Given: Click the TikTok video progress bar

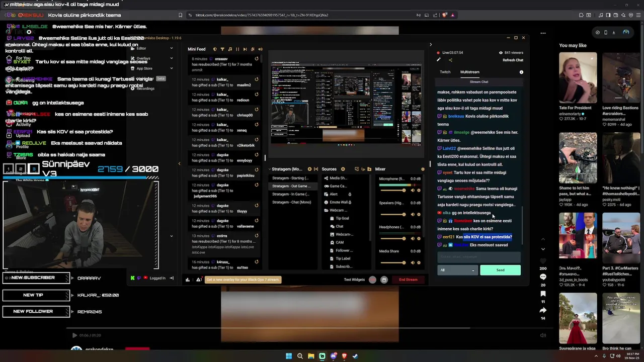Looking at the screenshot, I should 309,329.
